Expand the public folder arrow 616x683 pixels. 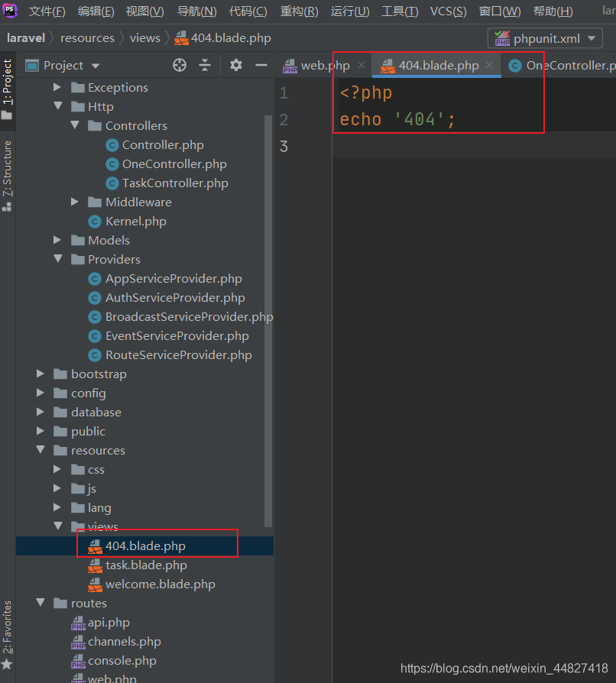[40, 431]
